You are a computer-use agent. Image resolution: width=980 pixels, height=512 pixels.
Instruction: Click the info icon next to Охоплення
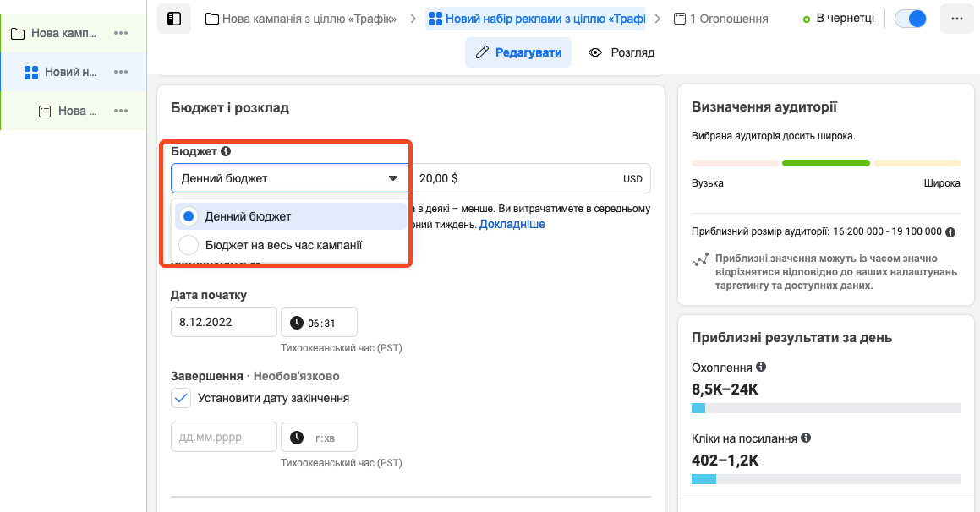tap(761, 368)
